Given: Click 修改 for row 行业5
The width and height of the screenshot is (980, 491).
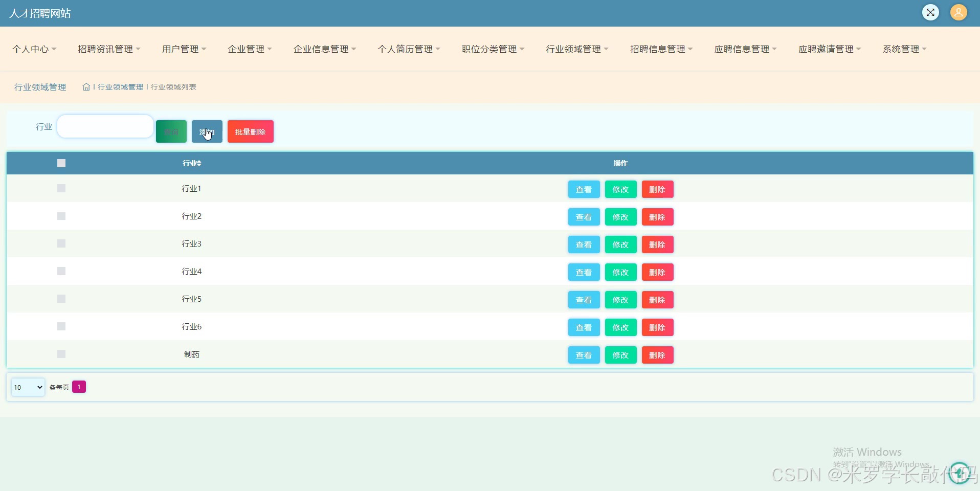Looking at the screenshot, I should [x=620, y=300].
